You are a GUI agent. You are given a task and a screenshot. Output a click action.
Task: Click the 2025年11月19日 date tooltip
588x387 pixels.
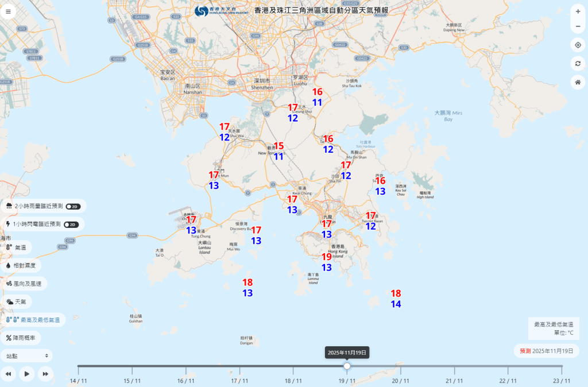pyautogui.click(x=346, y=351)
